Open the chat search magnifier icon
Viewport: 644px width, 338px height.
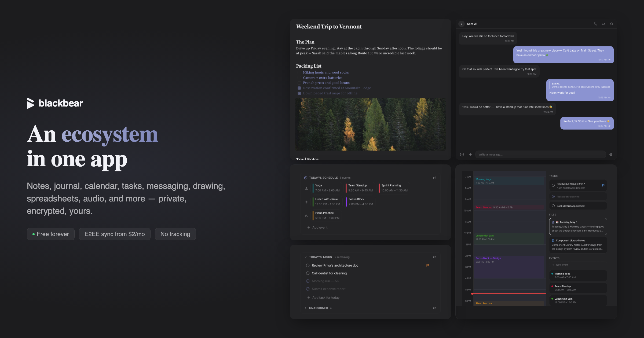point(612,24)
